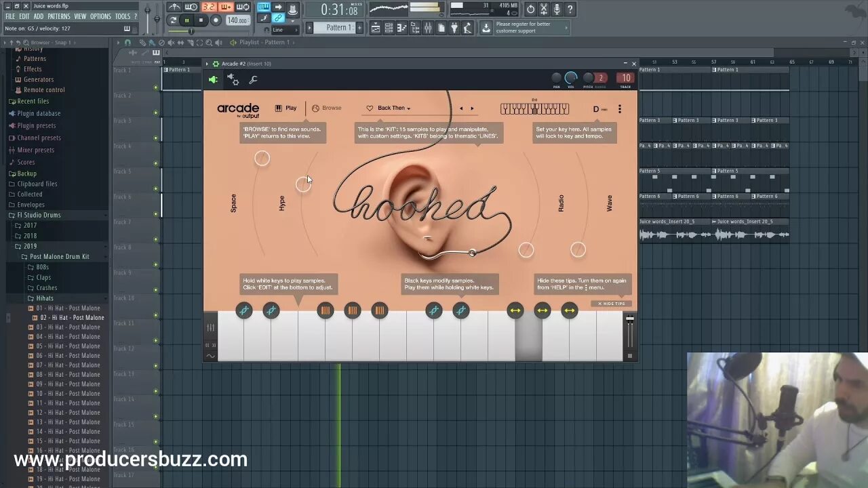The height and width of the screenshot is (488, 868).
Task: Toggle typing keyboard to piano icon
Action: pyautogui.click(x=263, y=7)
